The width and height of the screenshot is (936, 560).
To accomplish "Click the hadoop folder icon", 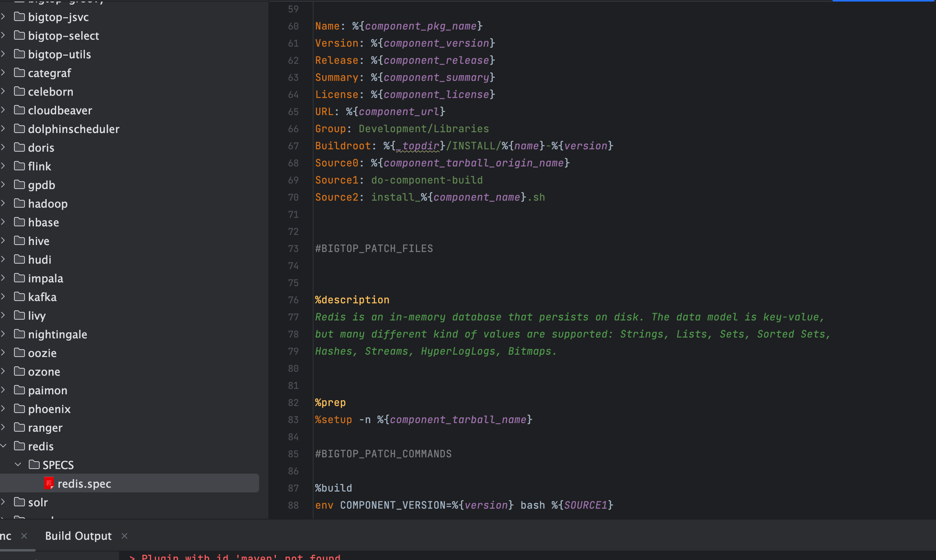I will [19, 203].
